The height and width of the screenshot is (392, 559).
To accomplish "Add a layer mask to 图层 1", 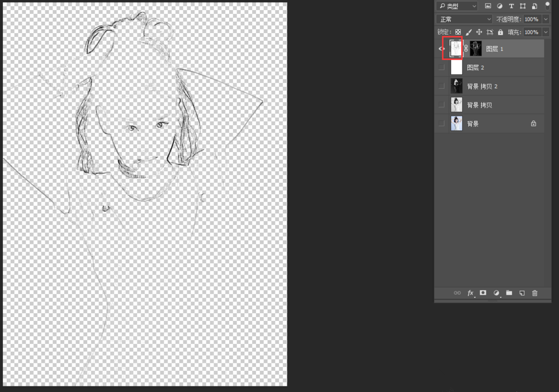I will point(482,292).
